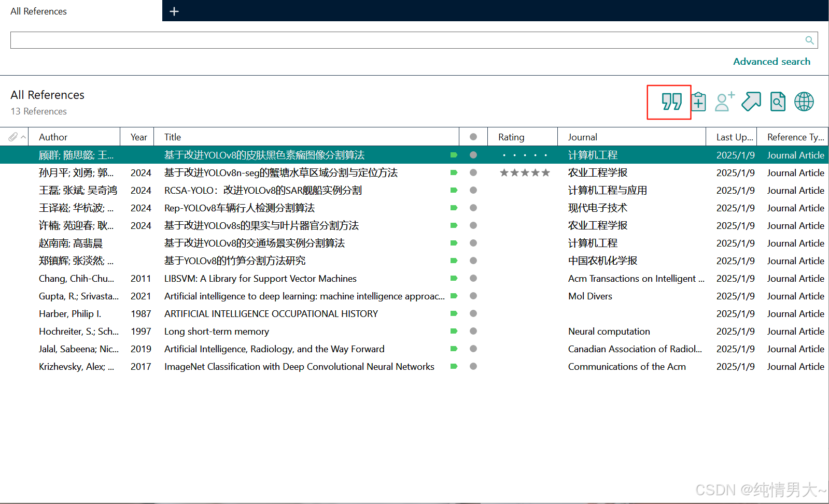Sort by Rating column header
The image size is (829, 504).
click(x=523, y=137)
